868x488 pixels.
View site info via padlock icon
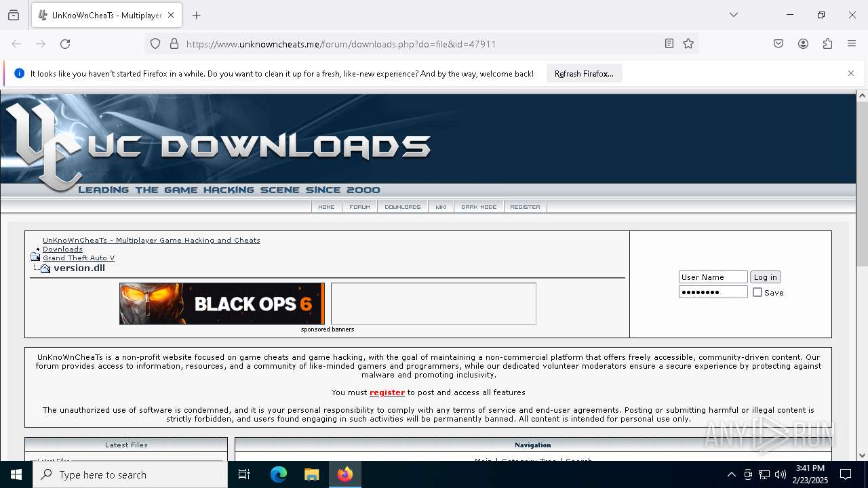point(174,44)
